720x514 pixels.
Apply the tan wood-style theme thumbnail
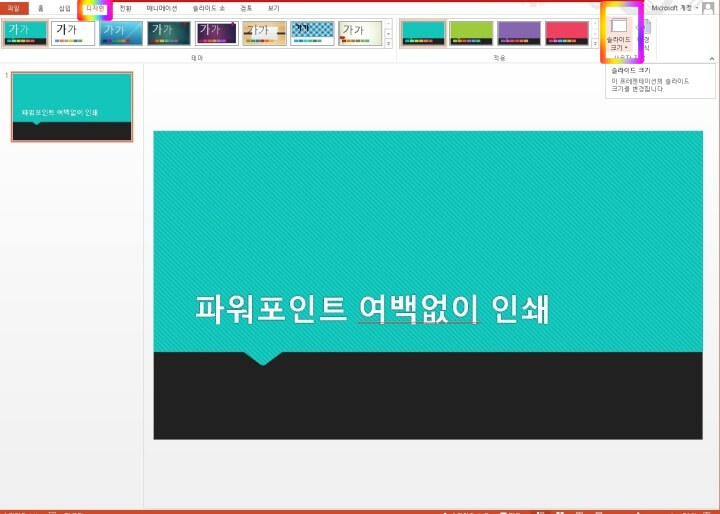point(264,34)
